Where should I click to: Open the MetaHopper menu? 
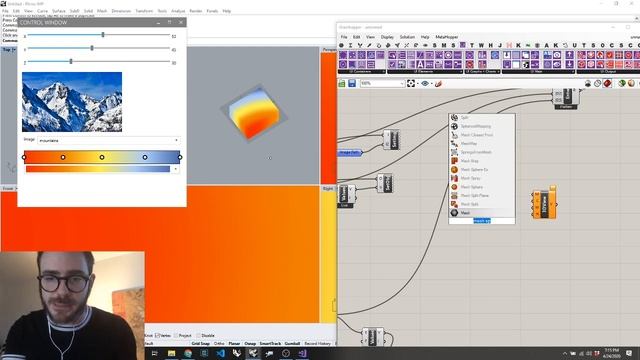447,37
